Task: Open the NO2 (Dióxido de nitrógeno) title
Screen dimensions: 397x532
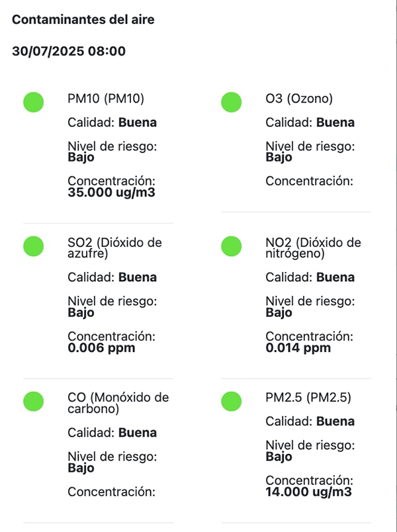Action: point(313,248)
